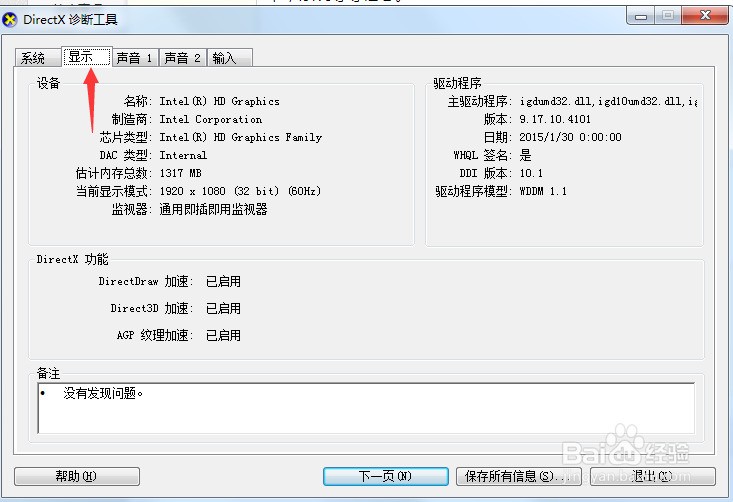The width and height of the screenshot is (733, 502).
Task: Click the 帮助(H) button
Action: point(77,476)
